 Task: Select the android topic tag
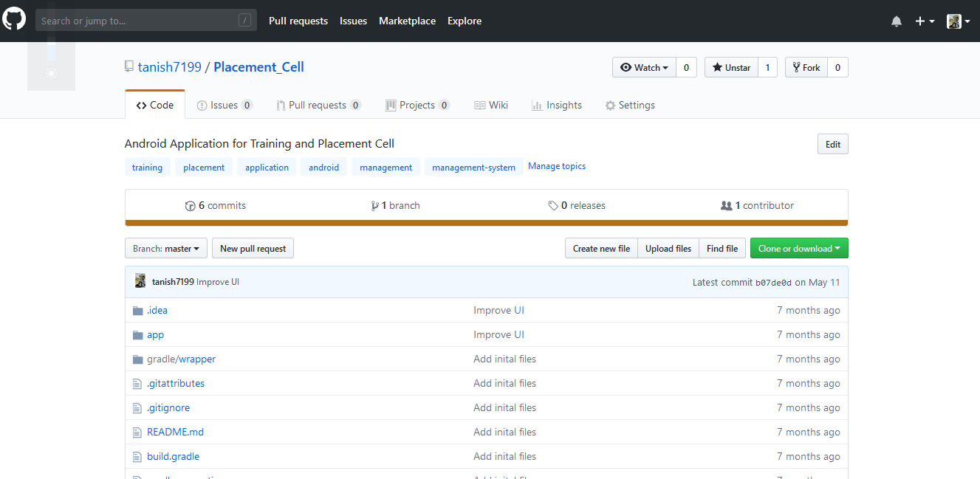point(323,167)
